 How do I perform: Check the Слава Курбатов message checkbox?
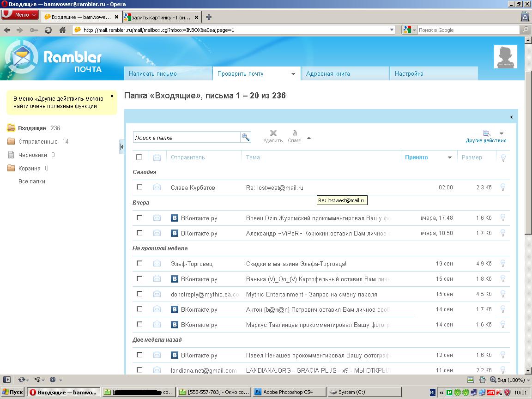point(139,187)
